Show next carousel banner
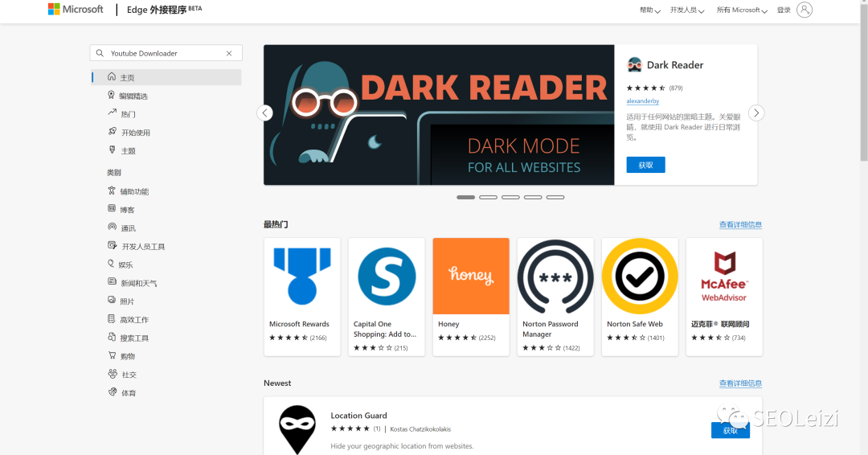The width and height of the screenshot is (868, 455). (x=756, y=113)
